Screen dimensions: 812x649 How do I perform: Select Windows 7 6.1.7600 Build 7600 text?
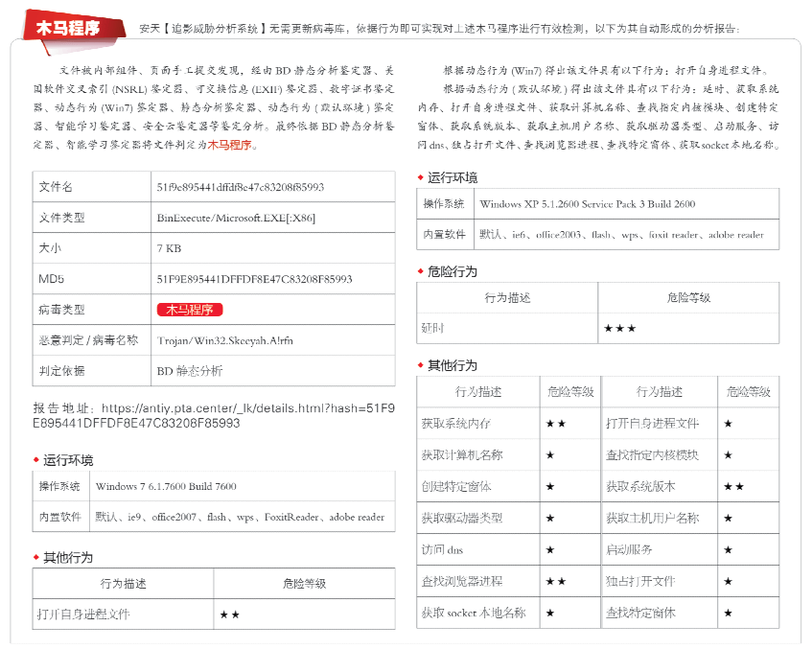(x=166, y=486)
